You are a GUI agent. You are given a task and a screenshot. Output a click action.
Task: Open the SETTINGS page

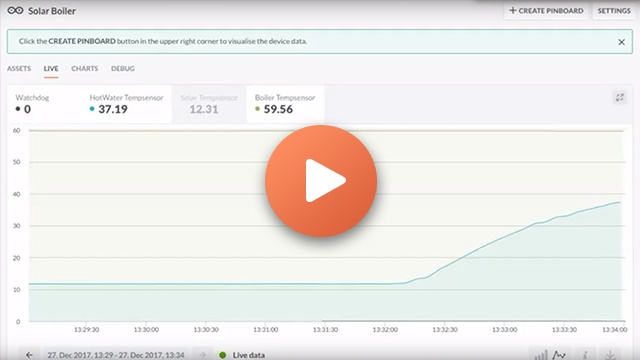(x=614, y=11)
